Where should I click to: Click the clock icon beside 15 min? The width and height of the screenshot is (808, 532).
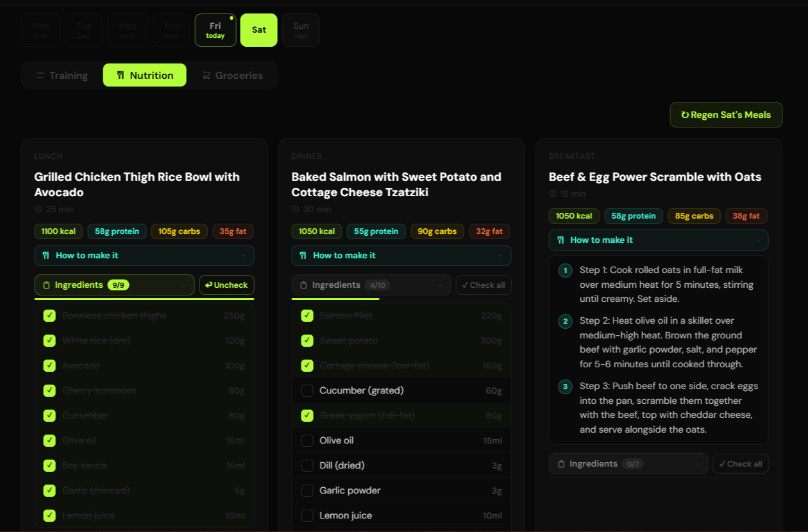[553, 194]
